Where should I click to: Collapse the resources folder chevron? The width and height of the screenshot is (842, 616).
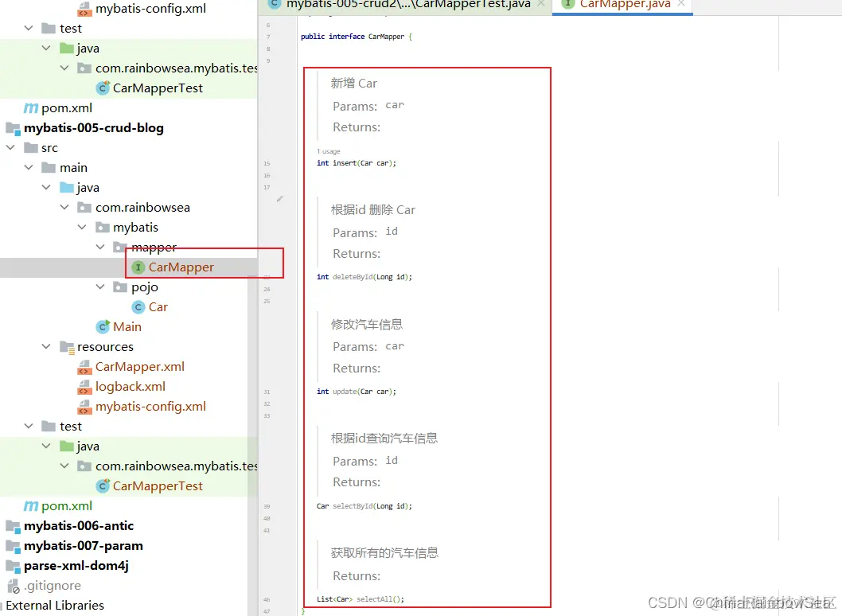tap(46, 346)
